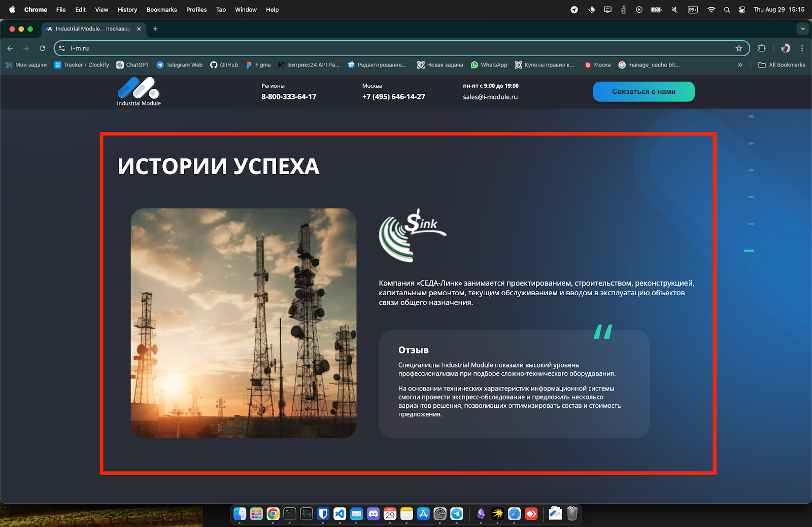Image resolution: width=812 pixels, height=527 pixels.
Task: Show hidden bookmarks with double chevron
Action: 740,65
